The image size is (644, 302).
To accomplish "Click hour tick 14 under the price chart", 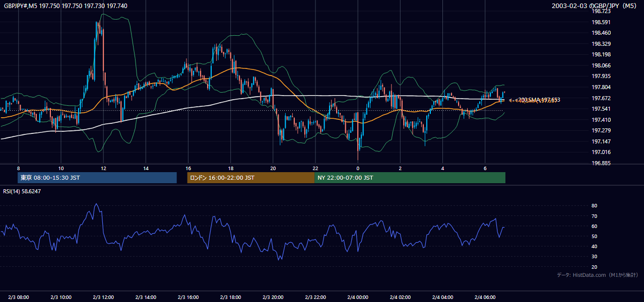I will (x=146, y=168).
